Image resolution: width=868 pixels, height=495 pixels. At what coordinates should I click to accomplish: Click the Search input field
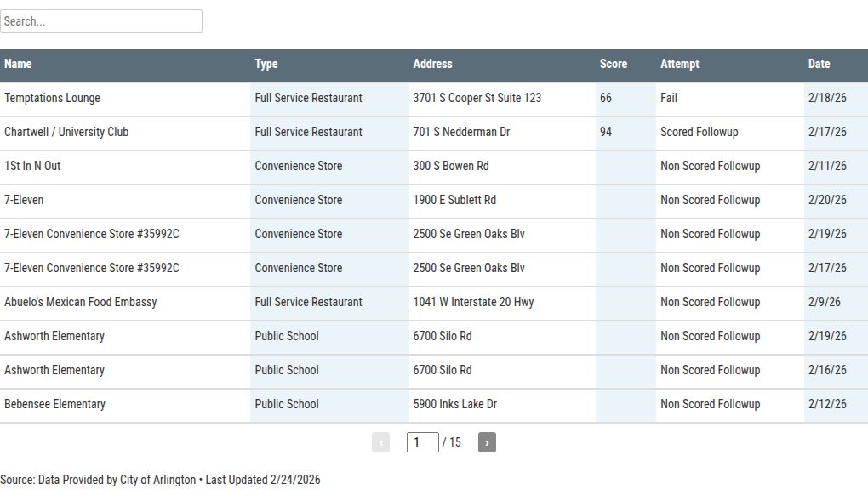pyautogui.click(x=101, y=21)
